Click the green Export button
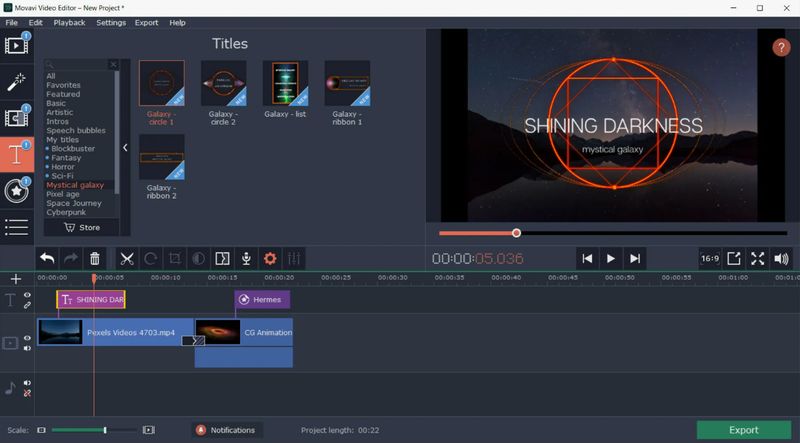 743,430
